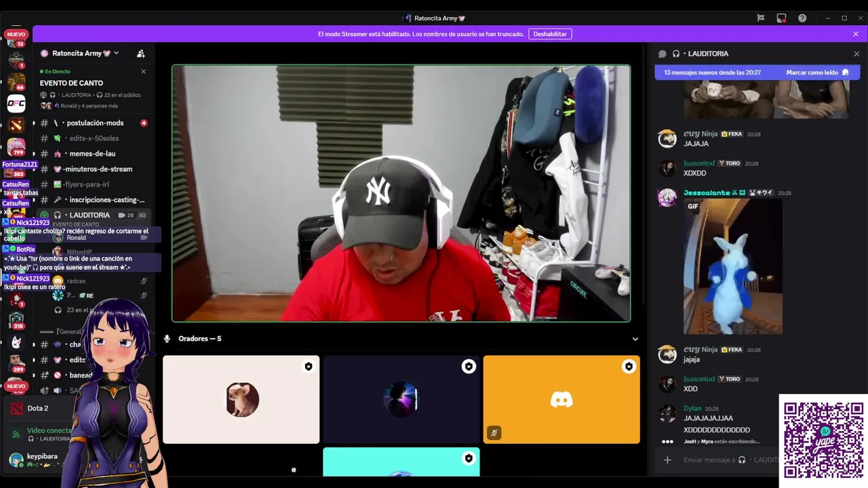This screenshot has height=488, width=868.
Task: Click the TORO role tag on XDXDD message
Action: [x=730, y=163]
